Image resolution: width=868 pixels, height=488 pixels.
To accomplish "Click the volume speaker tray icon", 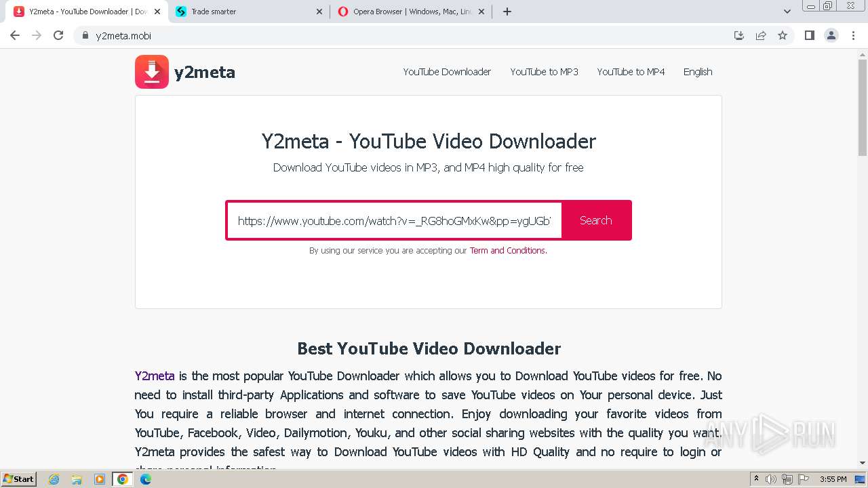I will [x=771, y=479].
